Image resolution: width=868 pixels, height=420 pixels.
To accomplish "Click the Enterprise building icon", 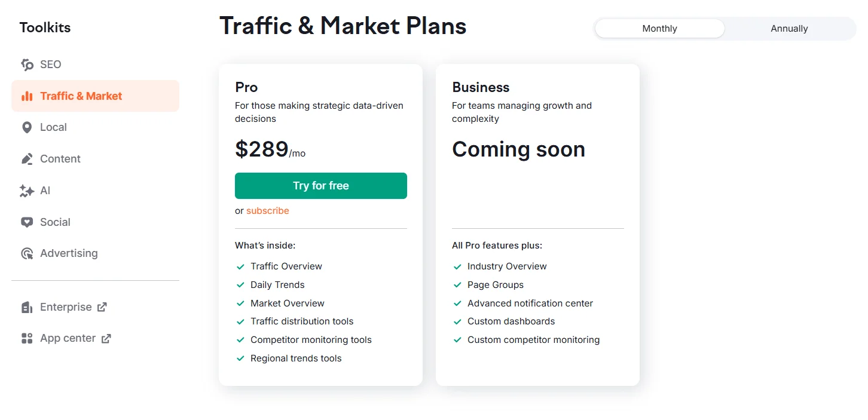I will (x=27, y=307).
